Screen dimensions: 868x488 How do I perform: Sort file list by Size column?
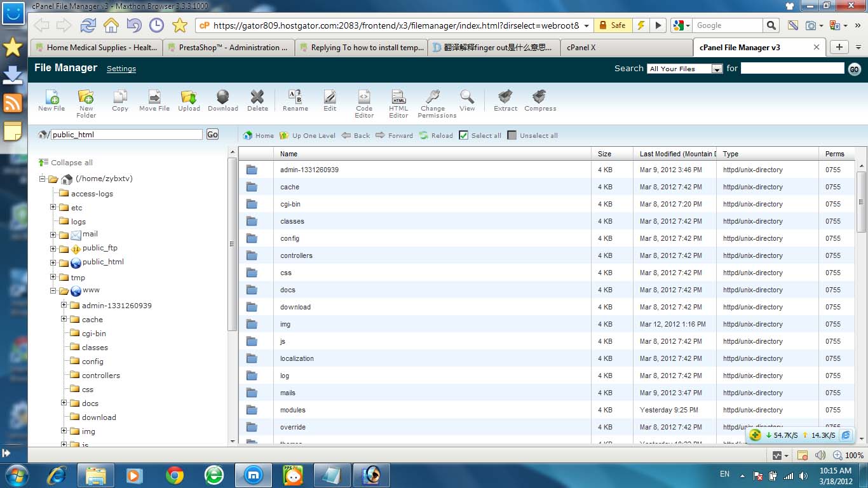pos(612,154)
